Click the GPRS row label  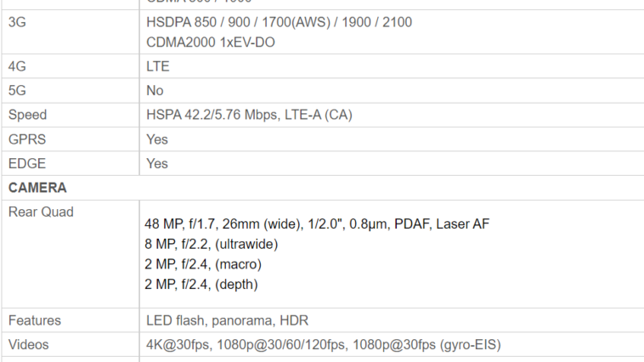click(x=28, y=139)
